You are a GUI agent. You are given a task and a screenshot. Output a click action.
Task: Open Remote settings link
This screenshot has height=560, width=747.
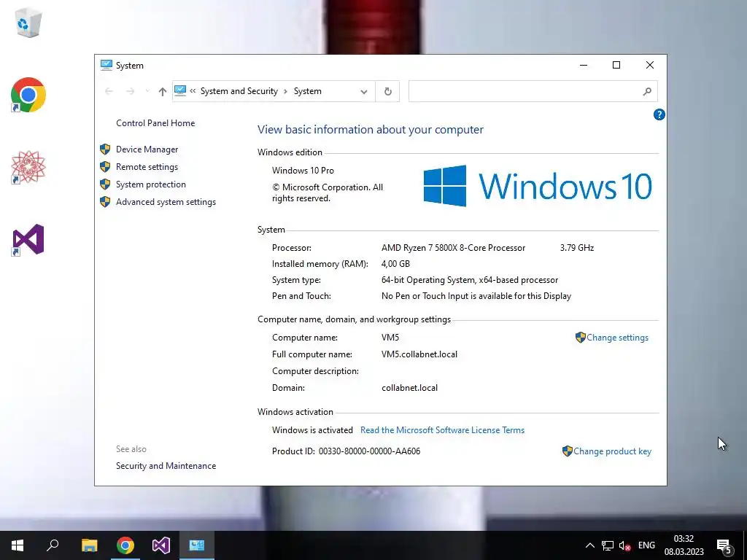(147, 167)
